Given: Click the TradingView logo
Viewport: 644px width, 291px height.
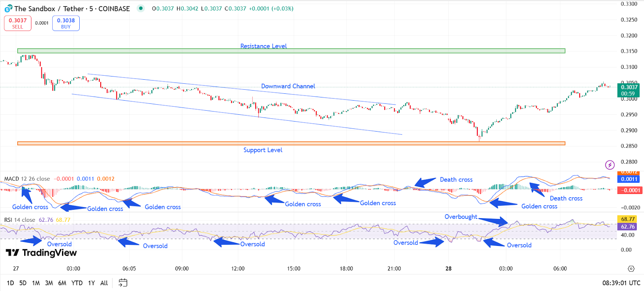Looking at the screenshot, I should [41, 253].
